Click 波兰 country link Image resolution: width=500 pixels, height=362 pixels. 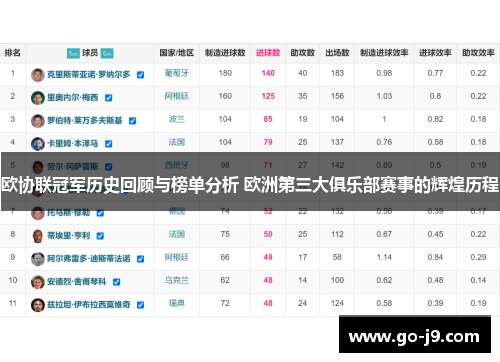[x=177, y=119]
